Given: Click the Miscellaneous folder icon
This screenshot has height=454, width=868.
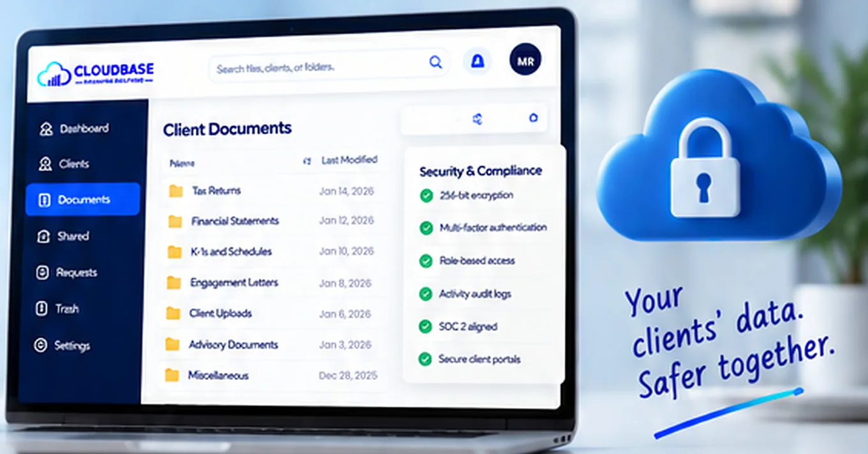Looking at the screenshot, I should pos(172,375).
